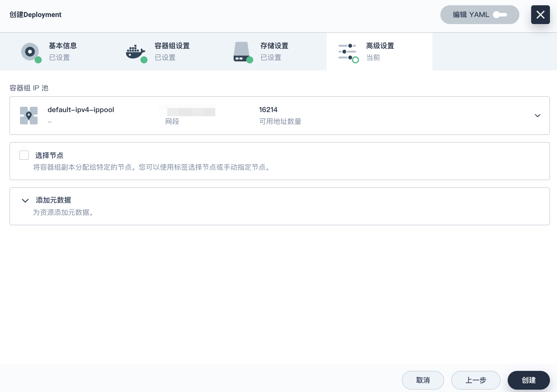Screen dimensions: 557x392
Task: Click the basic info disc icon
Action: [30, 52]
